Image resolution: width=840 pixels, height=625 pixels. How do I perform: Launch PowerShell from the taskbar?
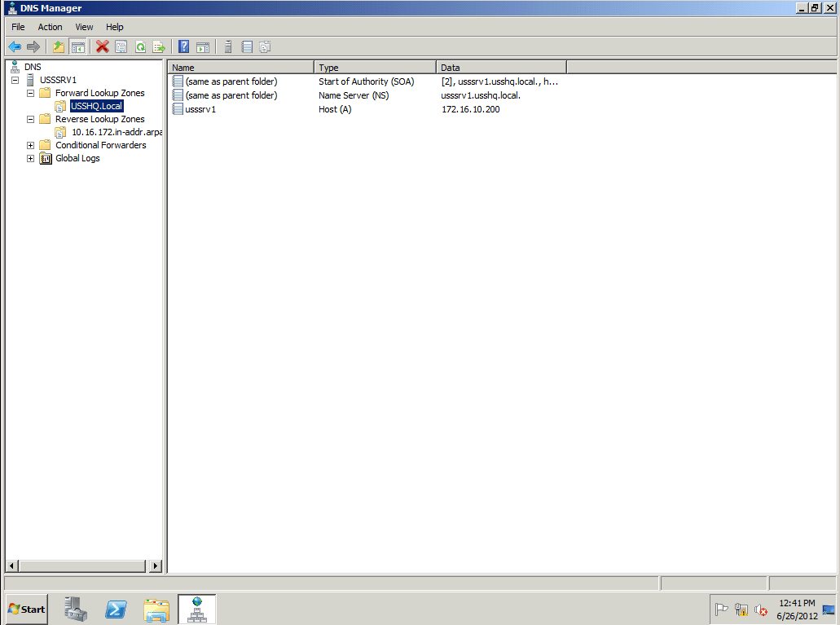[x=116, y=609]
